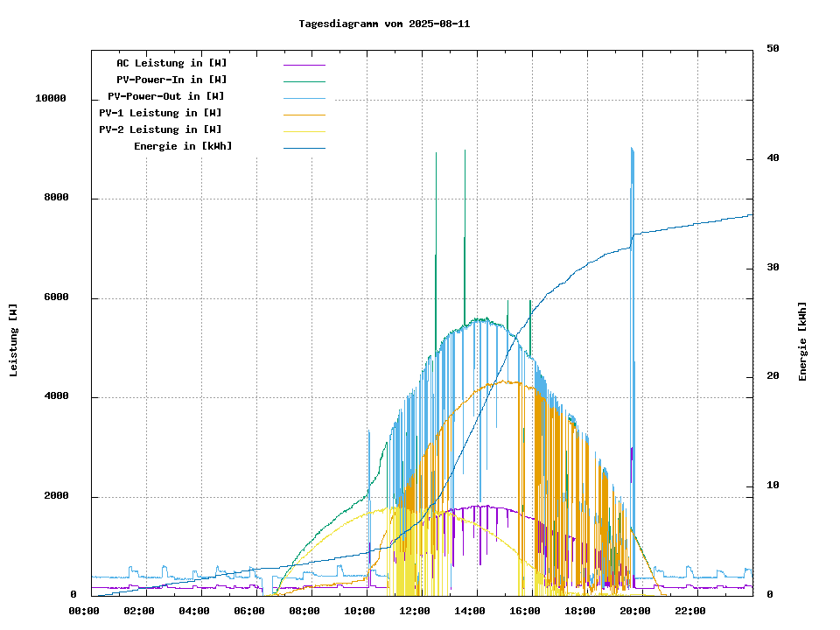Click the vertical Leistung [W] axis title

point(14,340)
